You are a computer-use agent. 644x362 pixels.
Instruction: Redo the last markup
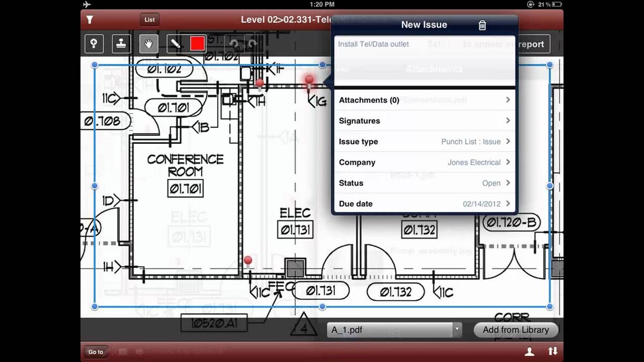tap(252, 43)
